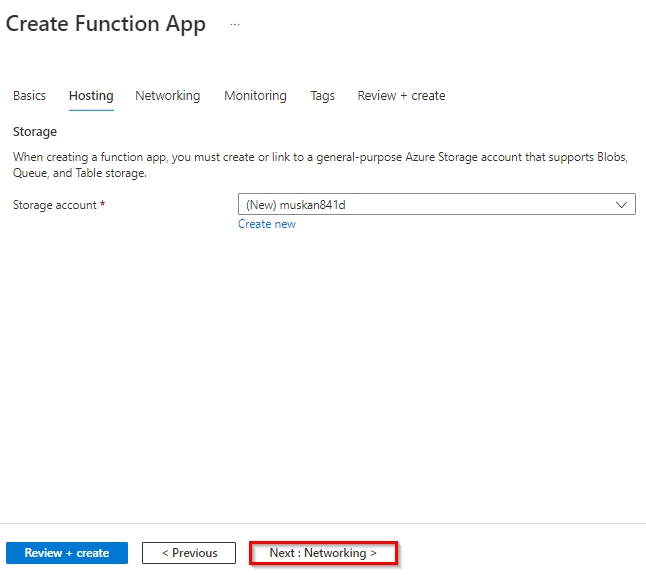This screenshot has width=646, height=575.
Task: Click the Storage section heading
Action: pos(35,131)
